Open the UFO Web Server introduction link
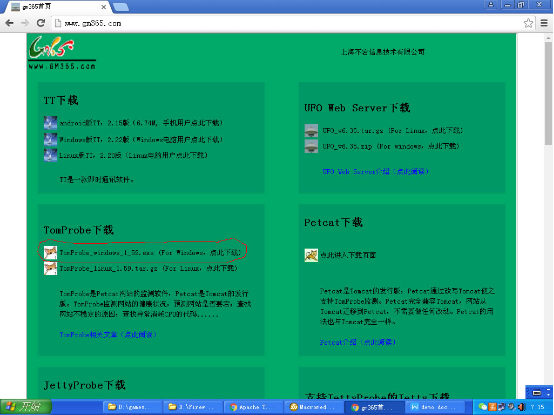Image resolution: width=554 pixels, height=415 pixels. pos(375,172)
